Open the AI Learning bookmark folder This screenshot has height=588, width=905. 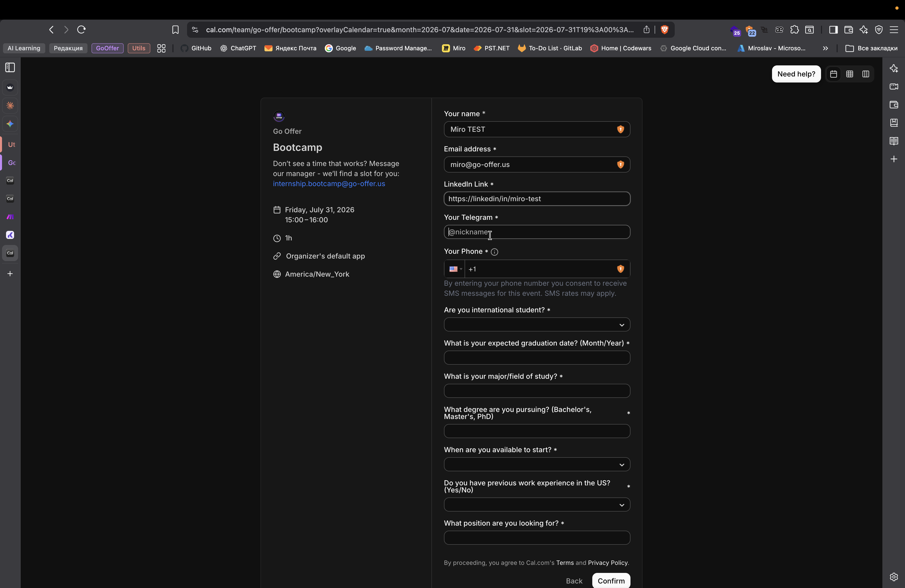[x=24, y=48]
